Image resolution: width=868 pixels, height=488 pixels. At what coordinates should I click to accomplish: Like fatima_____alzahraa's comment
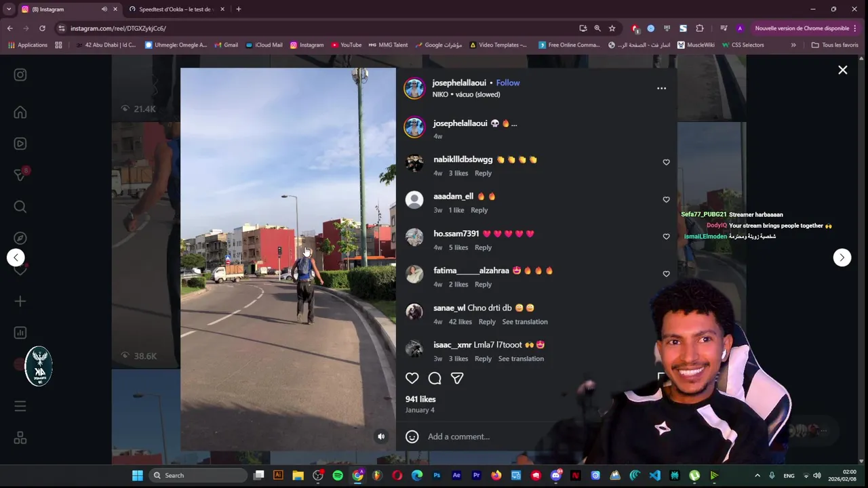666,274
